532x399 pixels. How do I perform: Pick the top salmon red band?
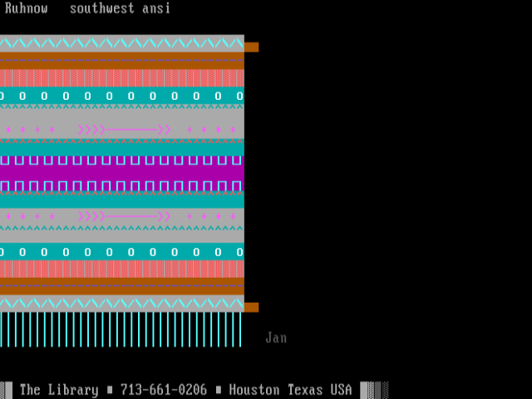(121, 78)
